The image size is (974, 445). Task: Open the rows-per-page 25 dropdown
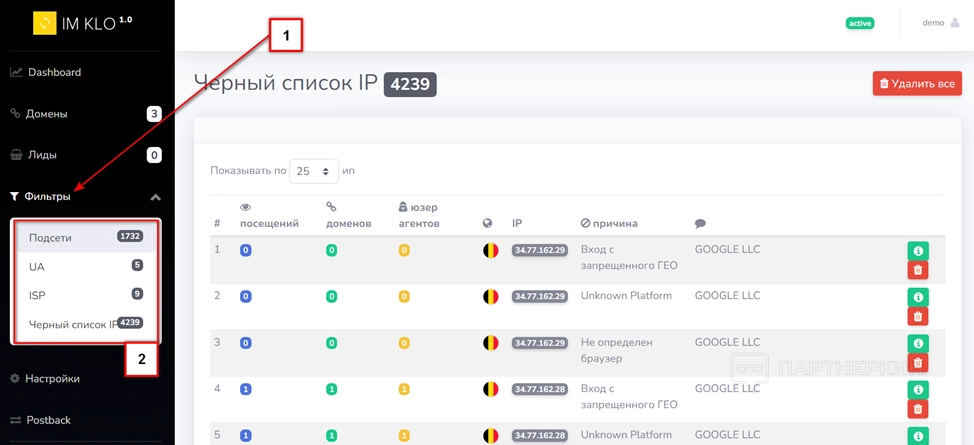tap(314, 172)
